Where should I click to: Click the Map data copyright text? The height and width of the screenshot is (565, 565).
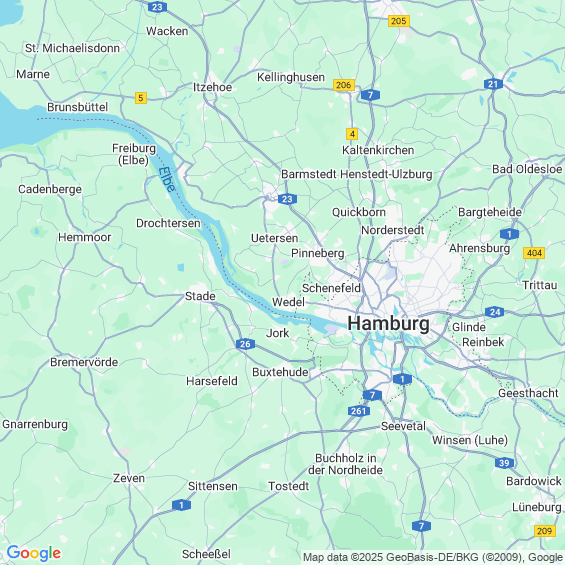[433, 557]
